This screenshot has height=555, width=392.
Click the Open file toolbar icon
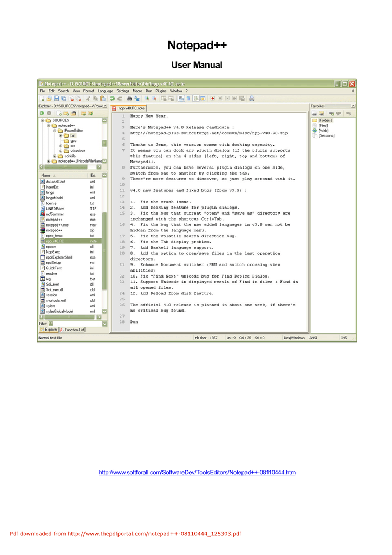[49, 99]
